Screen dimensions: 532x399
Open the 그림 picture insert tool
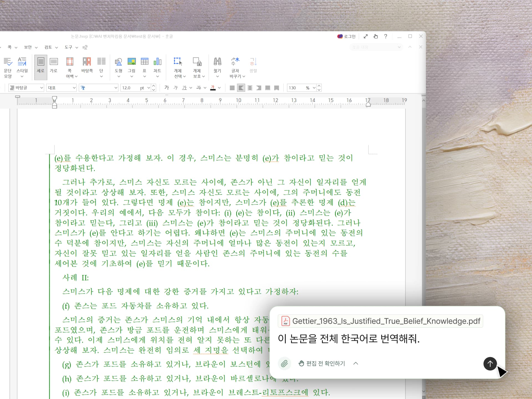[x=131, y=65]
